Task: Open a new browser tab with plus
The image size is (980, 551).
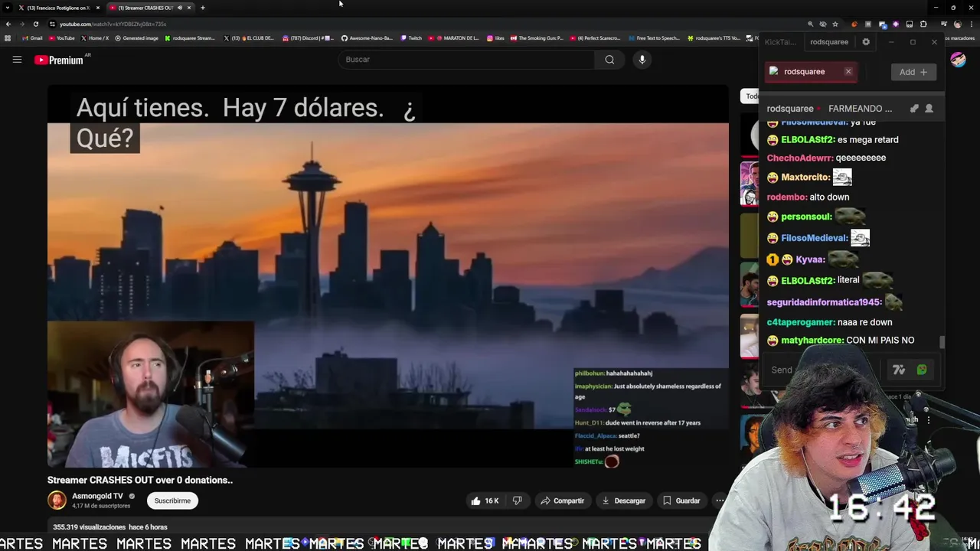Action: click(202, 8)
